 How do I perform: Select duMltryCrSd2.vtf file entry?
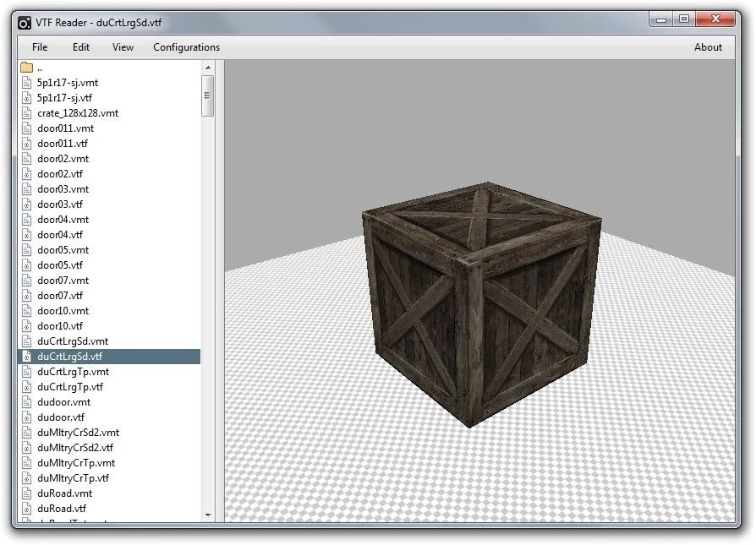(x=75, y=448)
